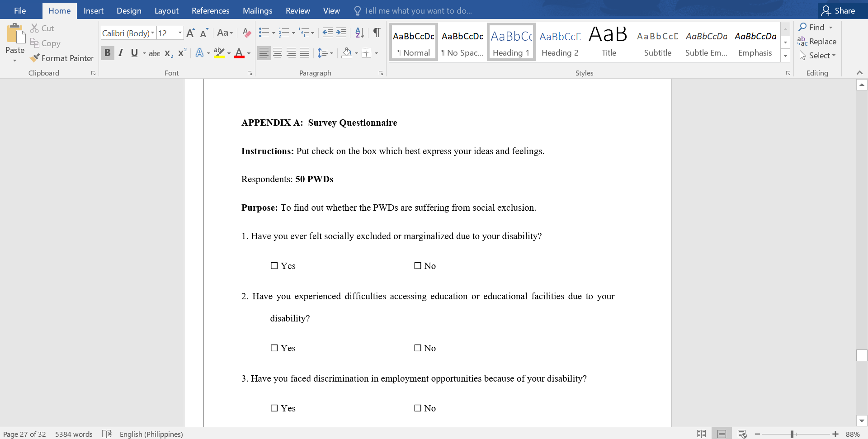Check Yes box for question 1
Image resolution: width=868 pixels, height=439 pixels.
[274, 266]
